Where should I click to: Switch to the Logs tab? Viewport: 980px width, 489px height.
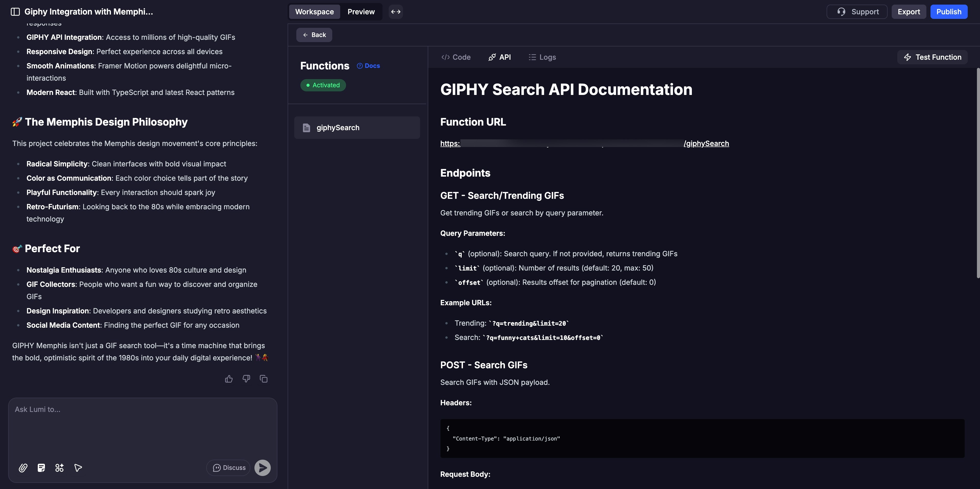click(x=542, y=57)
